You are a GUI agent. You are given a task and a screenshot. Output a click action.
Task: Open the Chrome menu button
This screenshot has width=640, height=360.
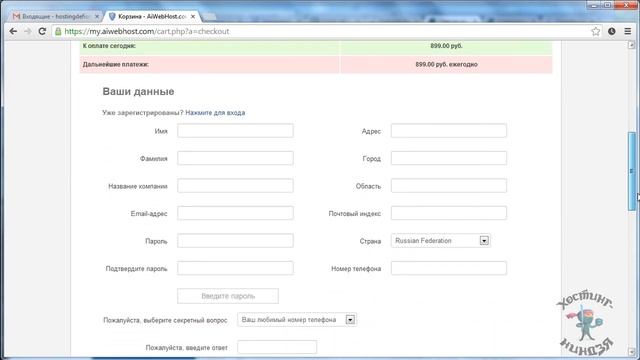(x=628, y=31)
